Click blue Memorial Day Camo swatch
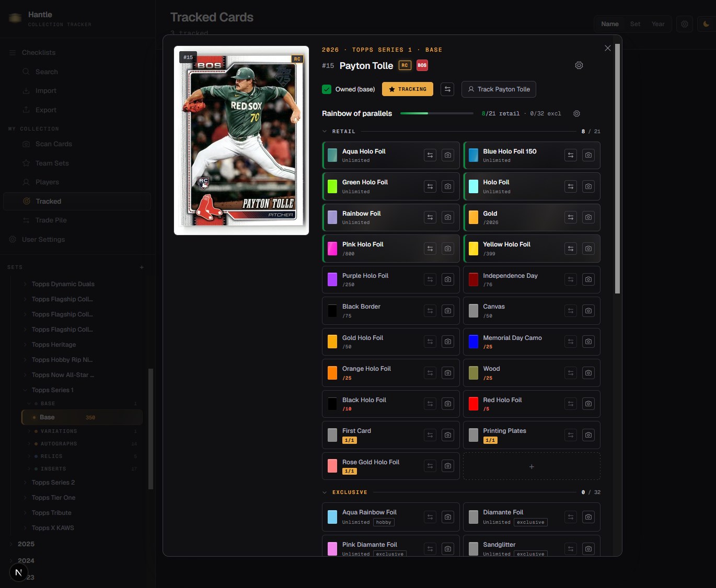The height and width of the screenshot is (588, 716). coord(474,342)
